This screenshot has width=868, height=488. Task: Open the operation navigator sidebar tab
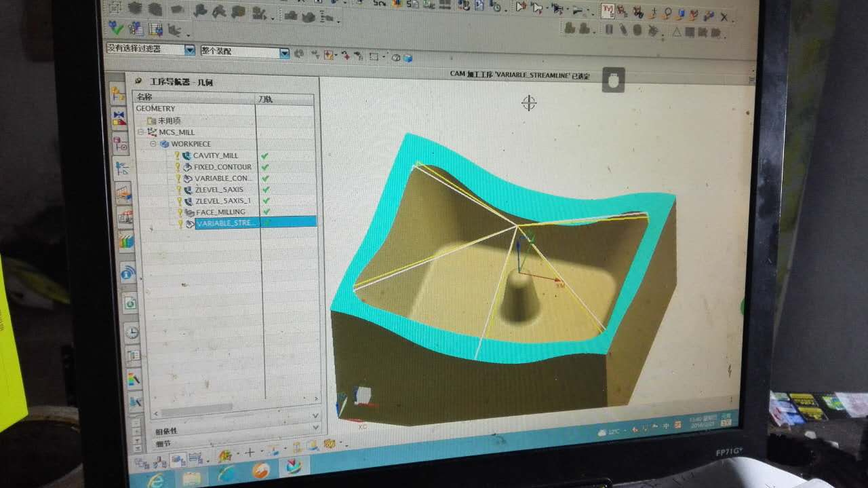tap(123, 168)
